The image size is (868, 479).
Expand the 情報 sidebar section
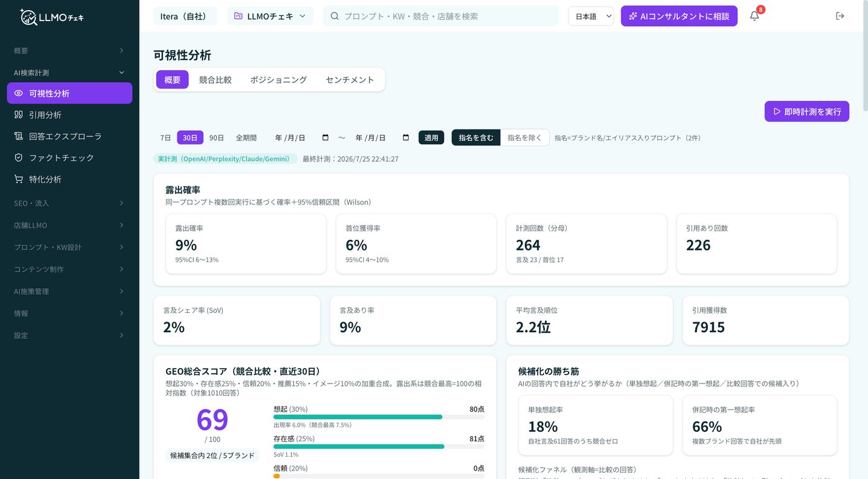click(x=69, y=313)
